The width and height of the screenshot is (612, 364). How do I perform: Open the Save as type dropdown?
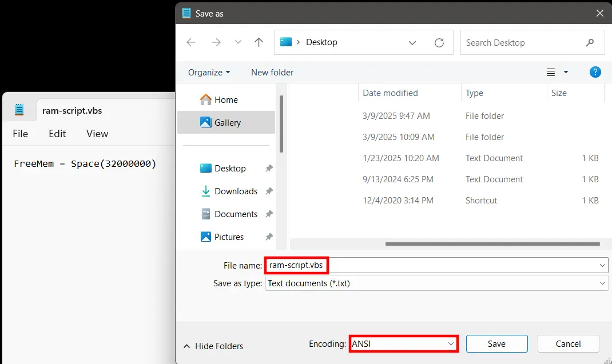pos(602,283)
